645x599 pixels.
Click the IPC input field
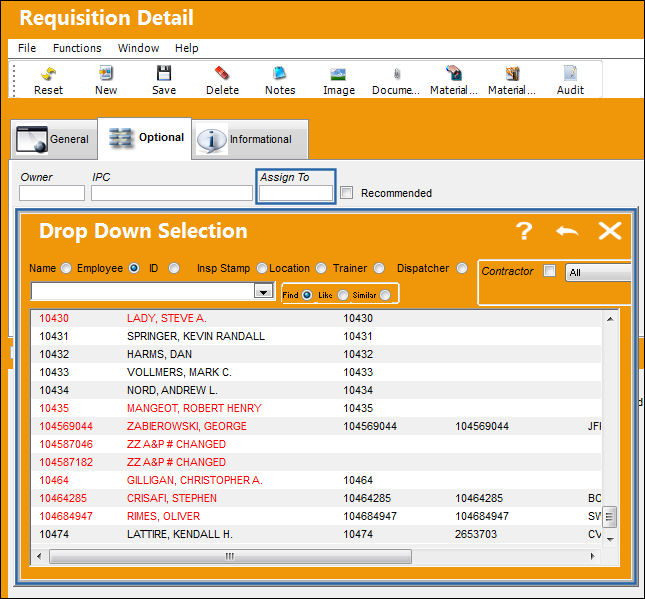(172, 193)
